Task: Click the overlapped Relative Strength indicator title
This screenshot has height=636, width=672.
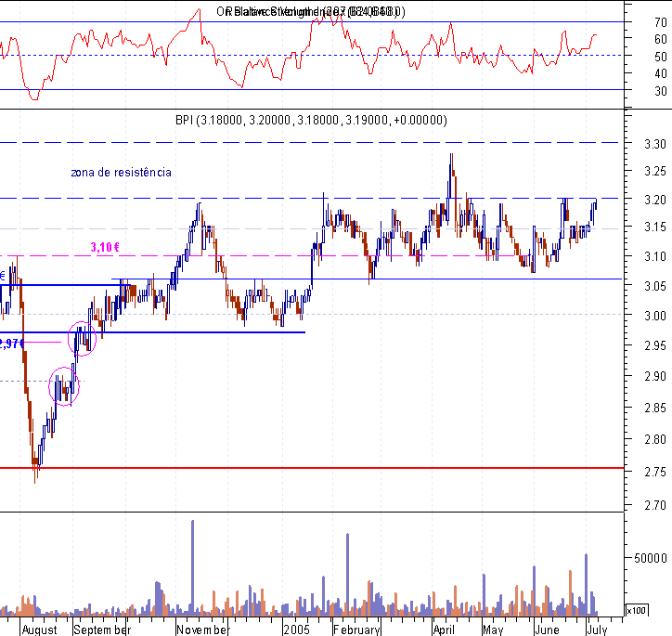Action: [x=311, y=11]
